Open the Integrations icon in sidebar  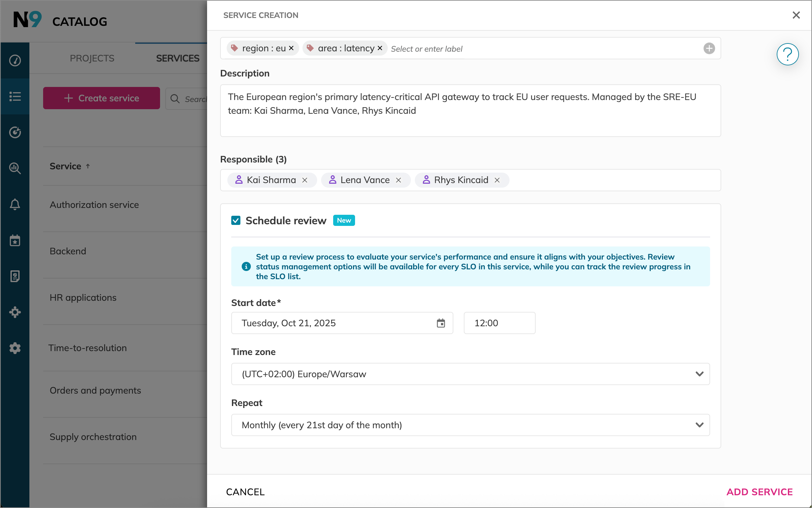pos(15,312)
